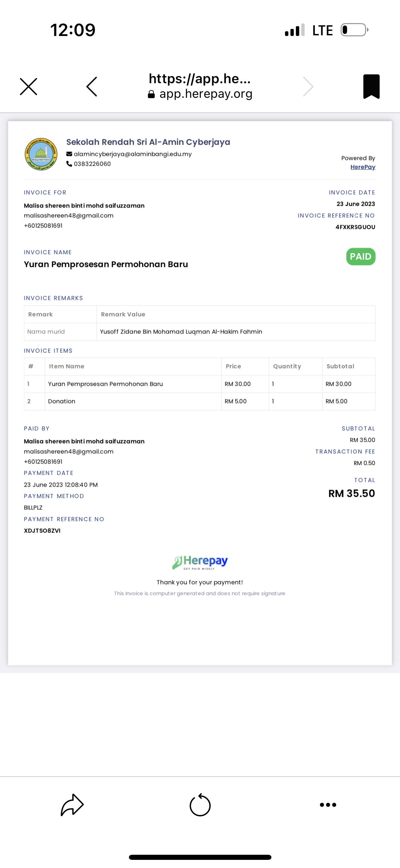
Task: Tap the app.herepay.org address bar
Action: [200, 86]
